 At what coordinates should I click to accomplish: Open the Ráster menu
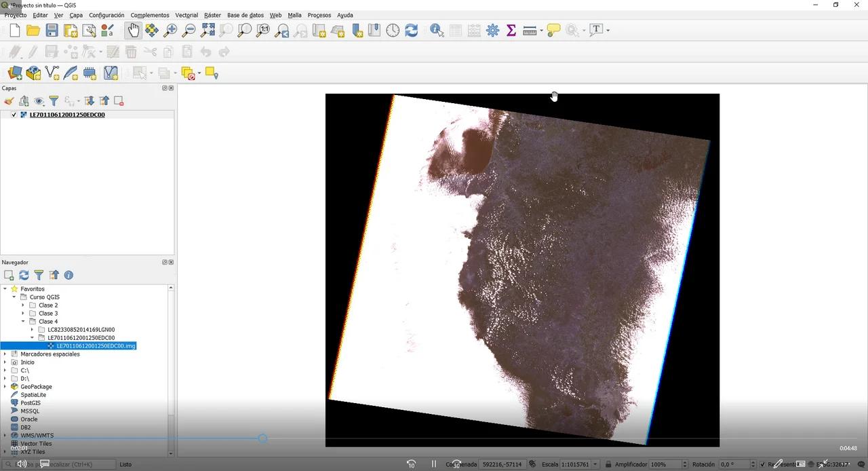[x=212, y=15]
